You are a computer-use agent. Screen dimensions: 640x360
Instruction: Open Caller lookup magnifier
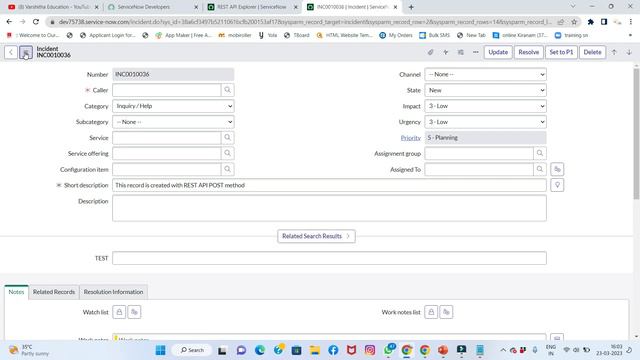point(227,90)
